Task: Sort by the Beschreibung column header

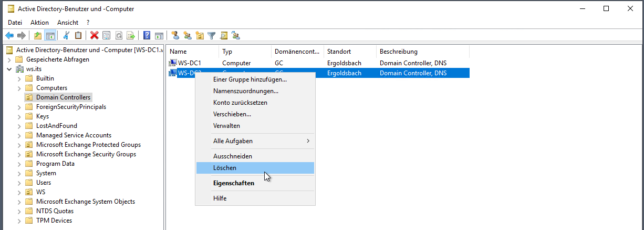Action: pyautogui.click(x=423, y=52)
